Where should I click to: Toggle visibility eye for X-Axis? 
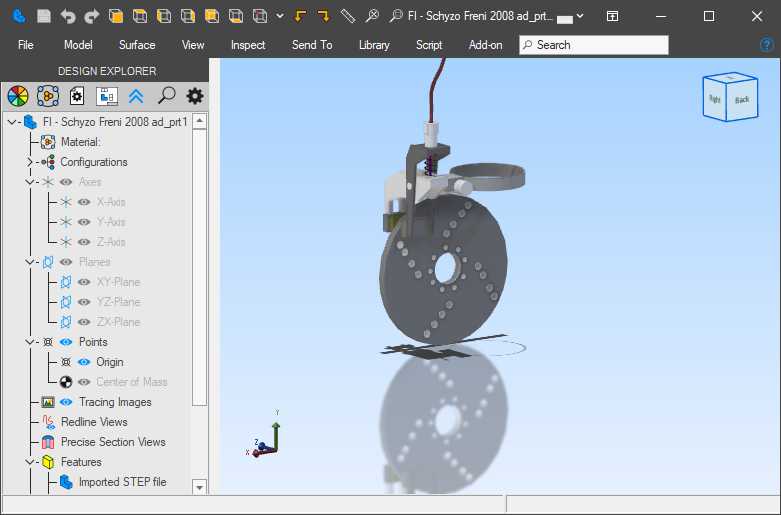[84, 202]
